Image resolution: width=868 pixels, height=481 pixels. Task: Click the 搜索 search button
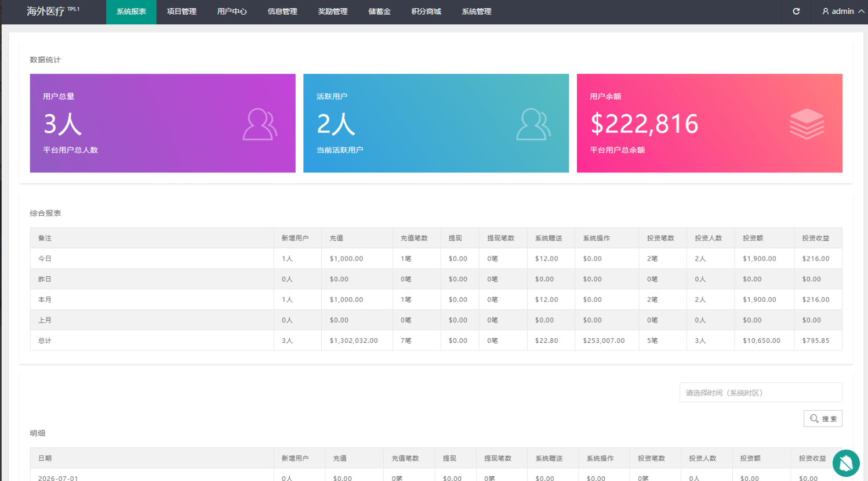[823, 418]
